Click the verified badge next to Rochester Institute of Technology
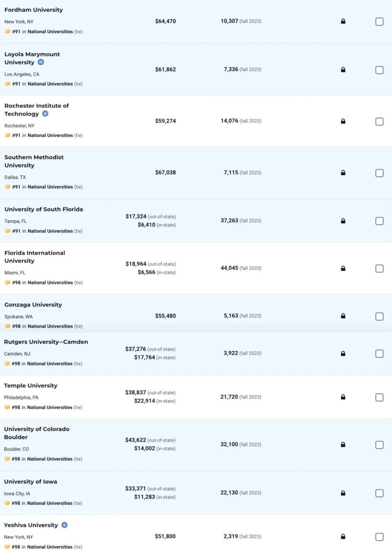The width and height of the screenshot is (392, 554). (45, 114)
